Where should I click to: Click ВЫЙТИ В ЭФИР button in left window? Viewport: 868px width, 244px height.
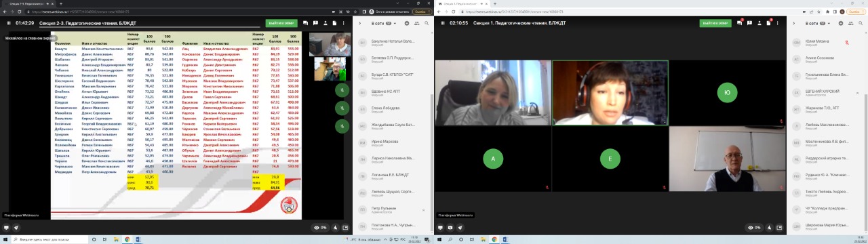(x=281, y=23)
